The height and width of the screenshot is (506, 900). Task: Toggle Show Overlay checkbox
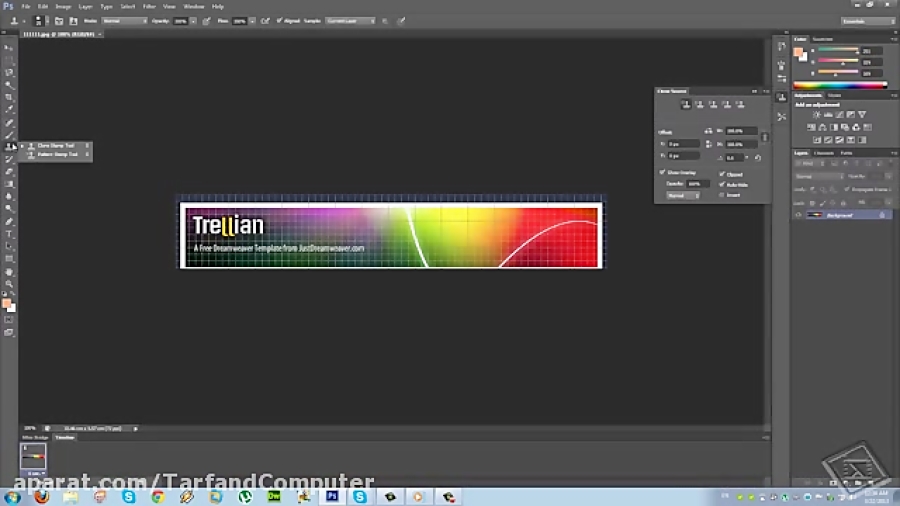[x=662, y=172]
